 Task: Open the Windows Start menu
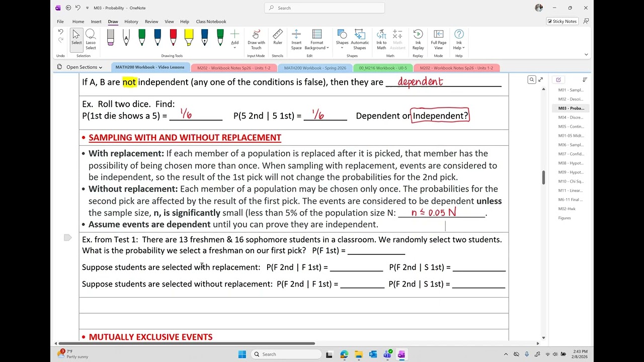(x=242, y=354)
